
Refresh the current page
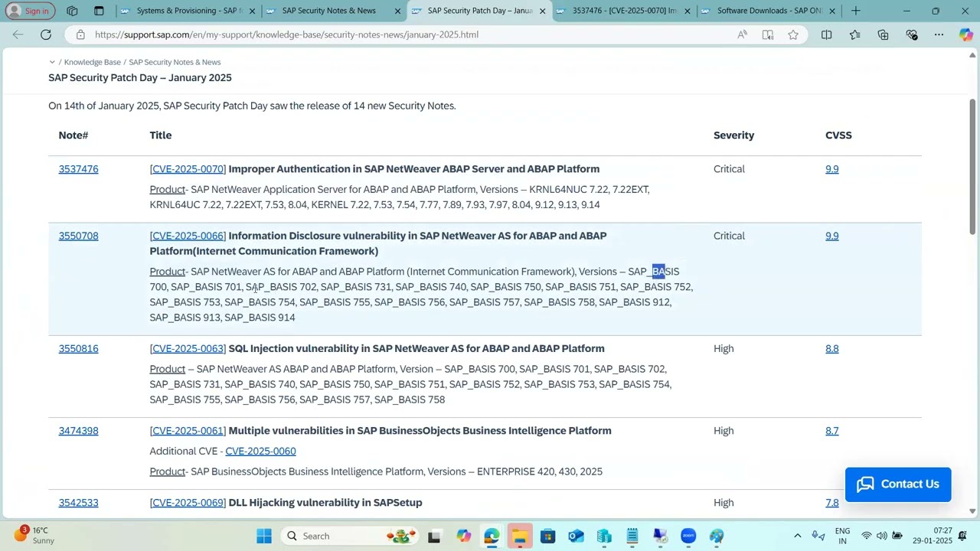[x=46, y=34]
